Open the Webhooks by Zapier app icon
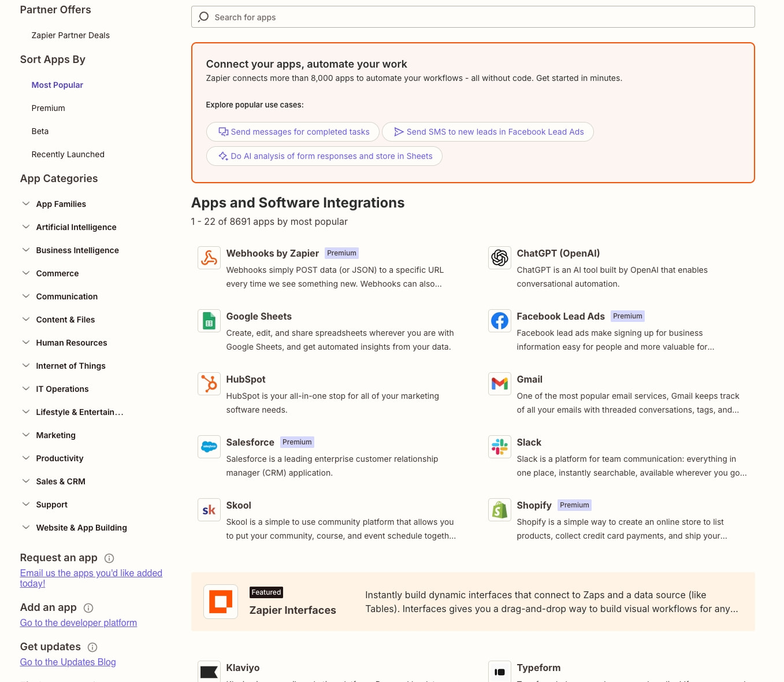 point(209,258)
